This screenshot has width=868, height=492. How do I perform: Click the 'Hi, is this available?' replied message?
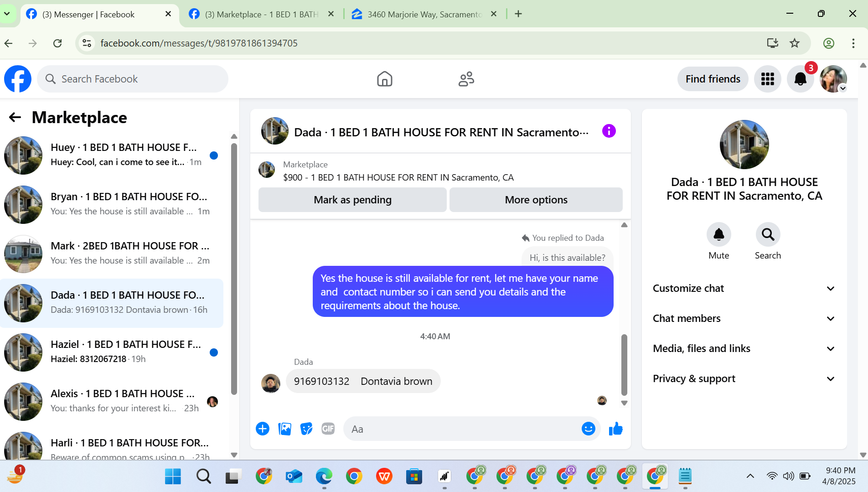tap(567, 257)
